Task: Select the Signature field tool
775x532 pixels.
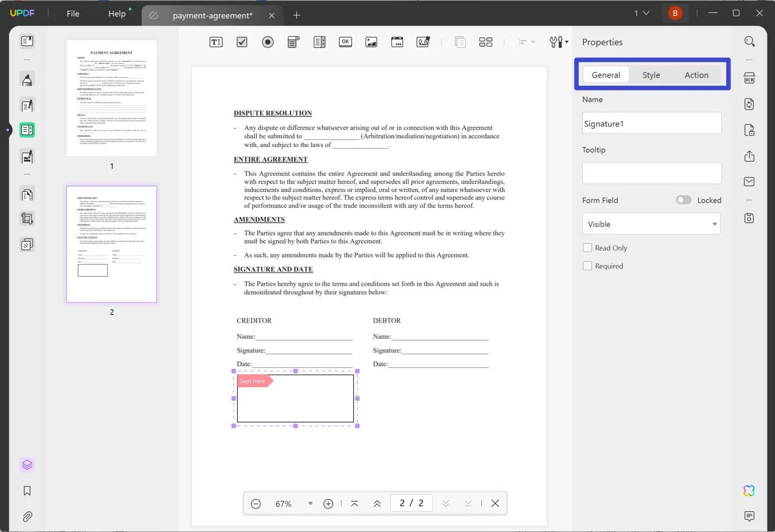Action: point(423,42)
